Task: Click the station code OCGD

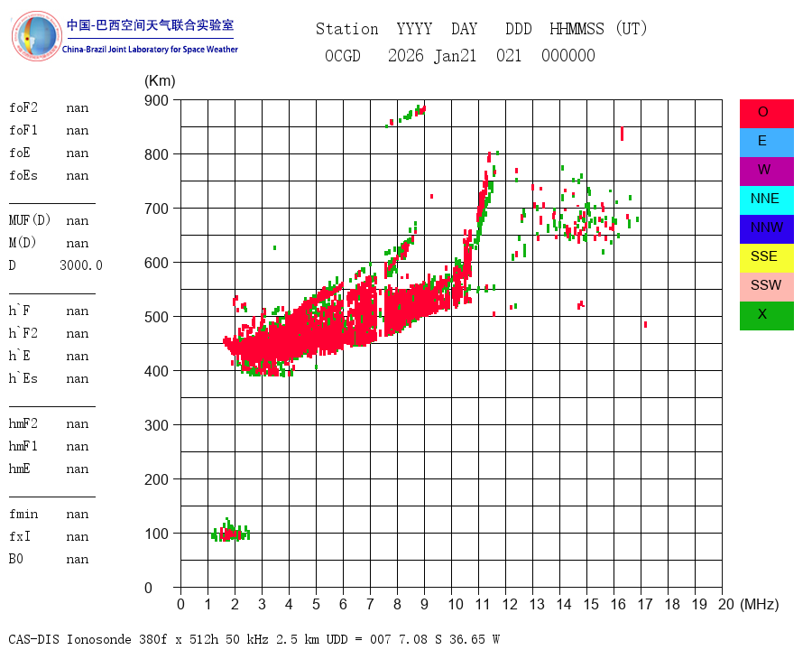Action: pyautogui.click(x=342, y=55)
